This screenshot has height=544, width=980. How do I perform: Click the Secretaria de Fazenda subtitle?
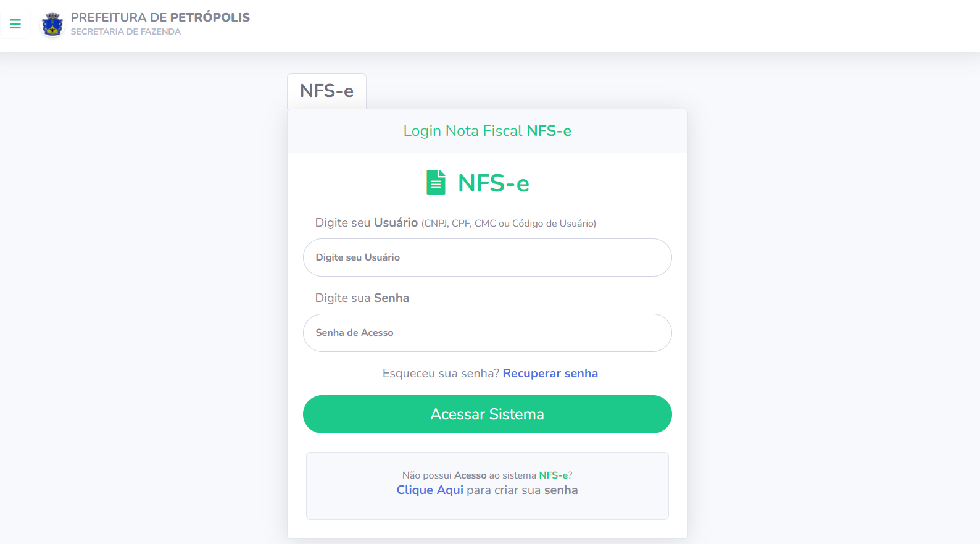pyautogui.click(x=126, y=31)
